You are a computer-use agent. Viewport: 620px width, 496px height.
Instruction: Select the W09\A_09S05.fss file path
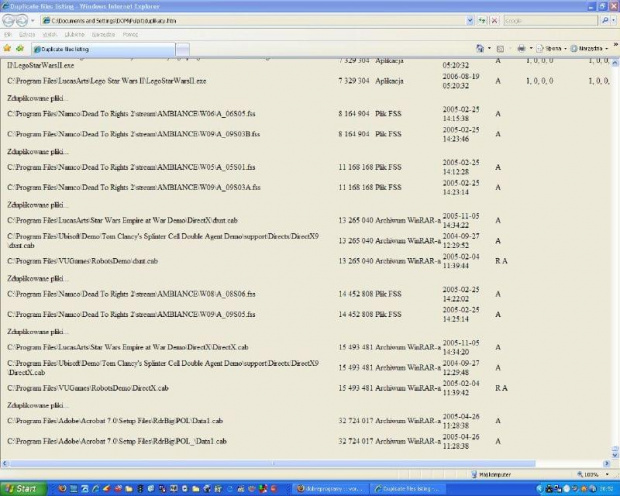coord(131,314)
